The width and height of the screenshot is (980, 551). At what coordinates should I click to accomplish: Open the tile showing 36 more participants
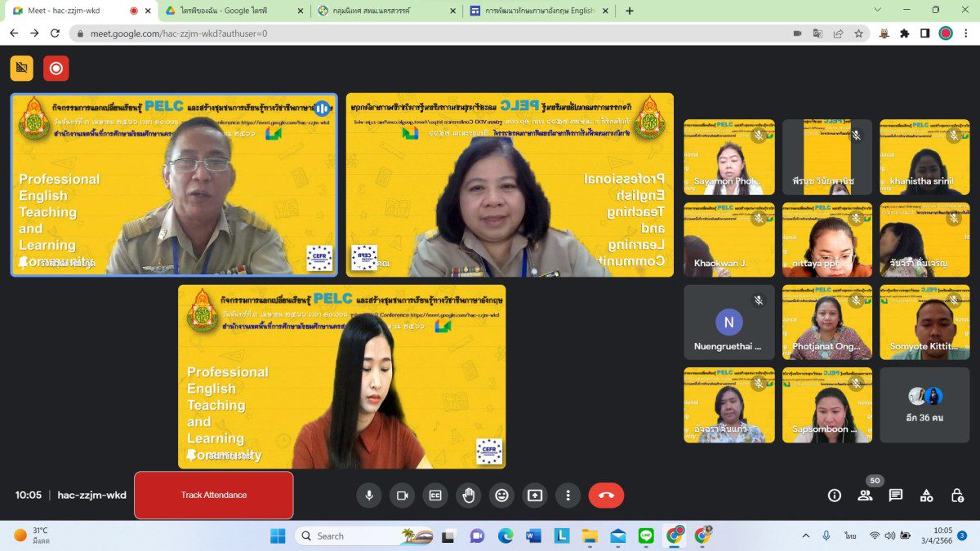924,405
